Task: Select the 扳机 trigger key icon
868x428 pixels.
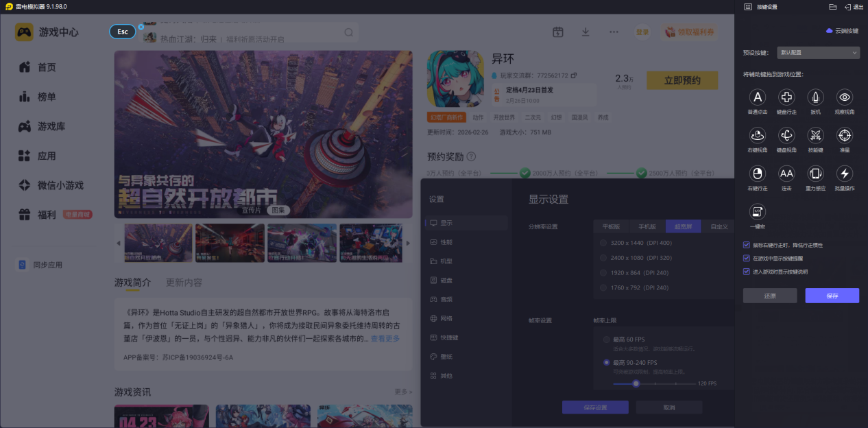Action: [815, 97]
